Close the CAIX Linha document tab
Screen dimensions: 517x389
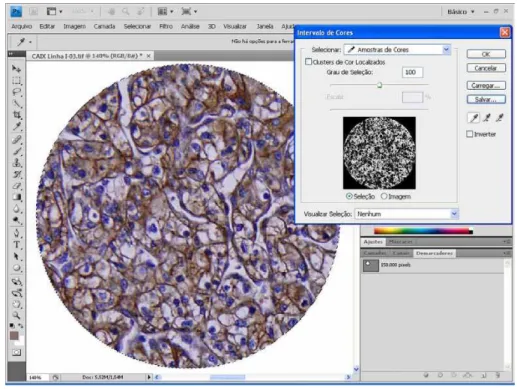point(149,56)
